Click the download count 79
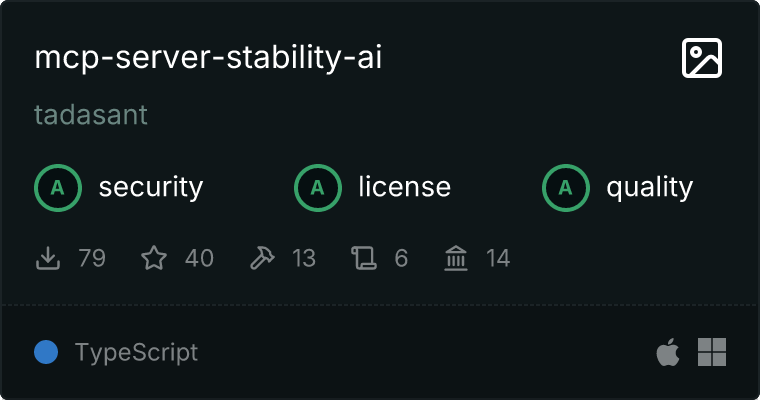 pyautogui.click(x=91, y=259)
